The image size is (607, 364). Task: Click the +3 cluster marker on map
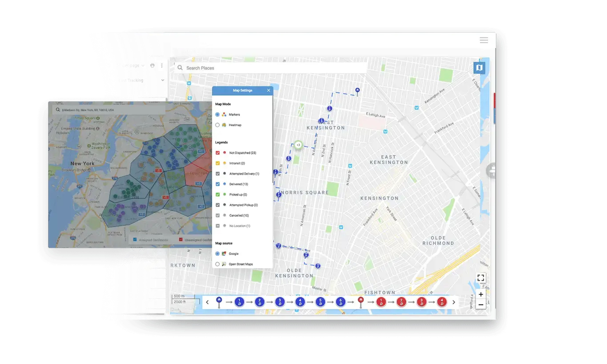pyautogui.click(x=298, y=145)
